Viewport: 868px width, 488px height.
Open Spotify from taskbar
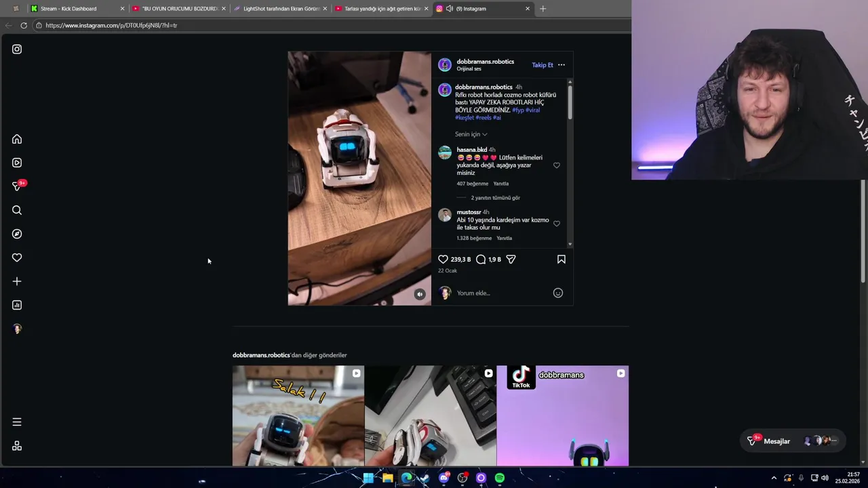500,478
